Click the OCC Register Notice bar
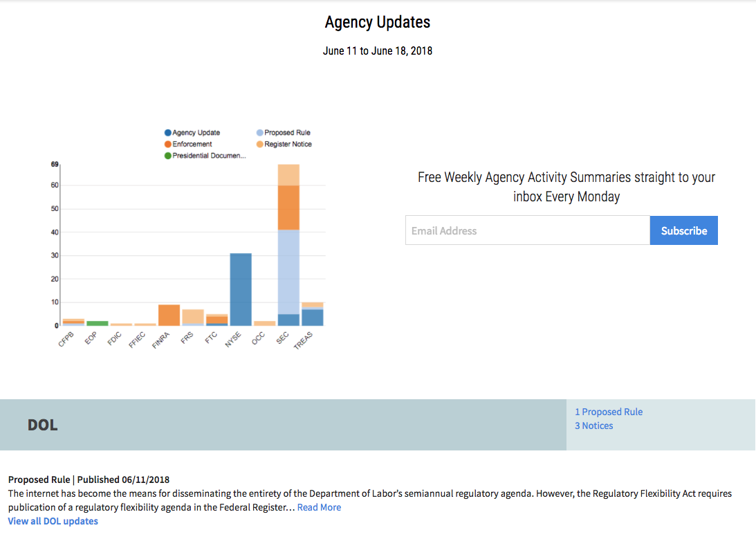The width and height of the screenshot is (756, 548). 265,324
